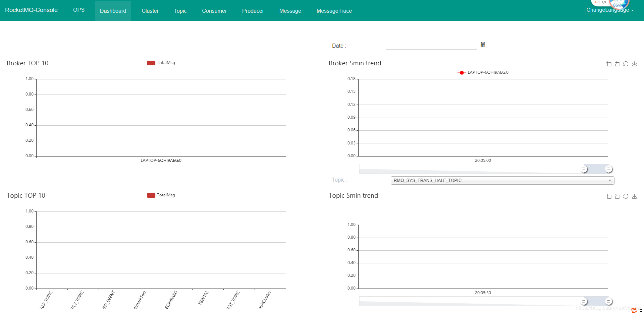Viewport: 644px width, 314px height.
Task: Navigate to the Producer tab
Action: [x=253, y=11]
